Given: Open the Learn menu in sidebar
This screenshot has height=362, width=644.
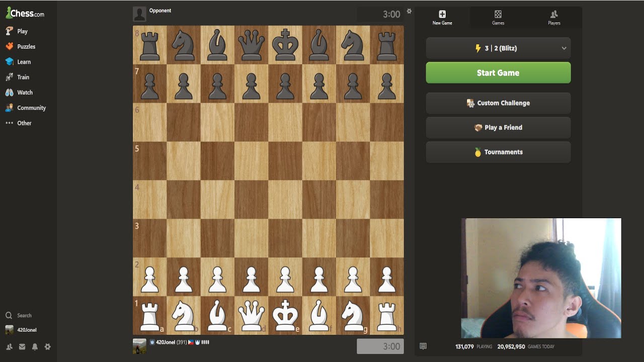Looking at the screenshot, I should tap(18, 62).
